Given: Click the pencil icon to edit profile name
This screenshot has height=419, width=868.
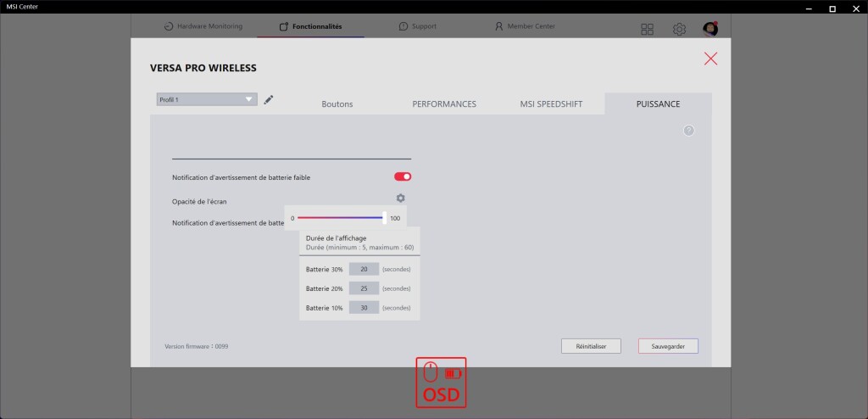Looking at the screenshot, I should [x=269, y=100].
